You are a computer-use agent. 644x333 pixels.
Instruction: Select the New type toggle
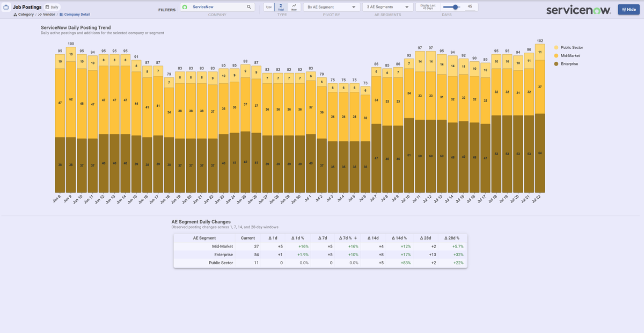coord(294,8)
